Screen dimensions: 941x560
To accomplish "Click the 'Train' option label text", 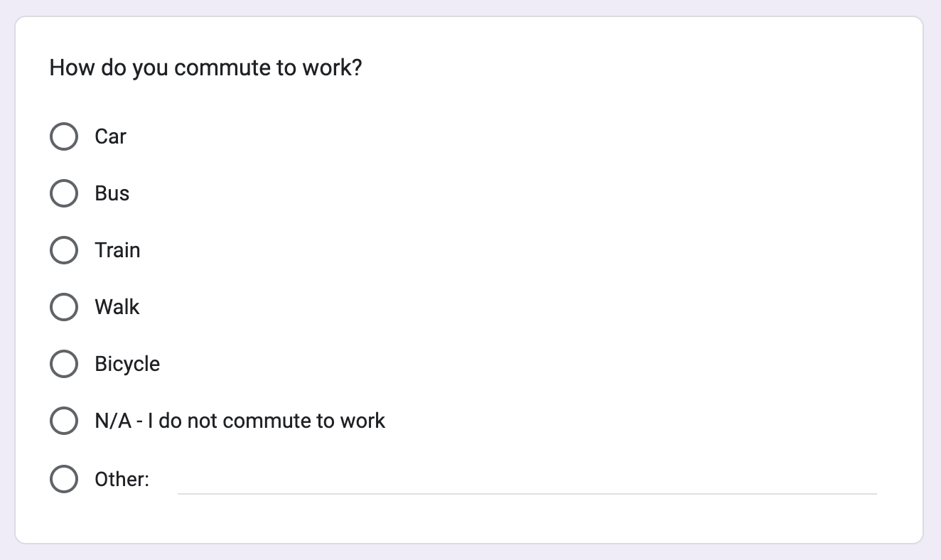I will point(117,250).
